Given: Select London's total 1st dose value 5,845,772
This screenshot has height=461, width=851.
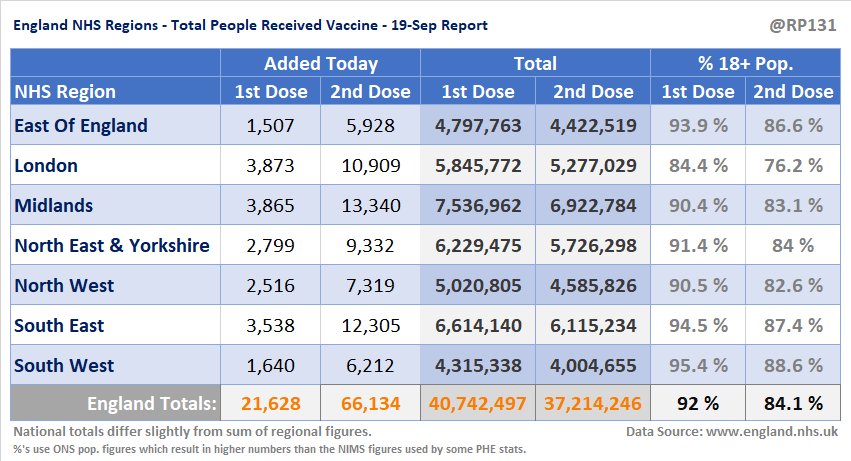Looking at the screenshot, I should (477, 166).
